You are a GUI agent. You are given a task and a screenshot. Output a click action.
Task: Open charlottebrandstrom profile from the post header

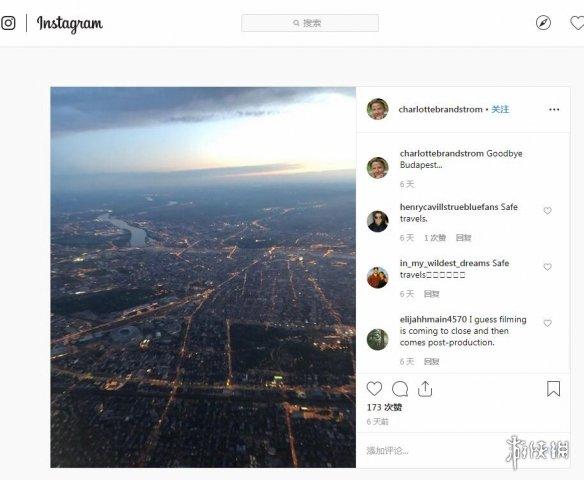click(x=441, y=109)
